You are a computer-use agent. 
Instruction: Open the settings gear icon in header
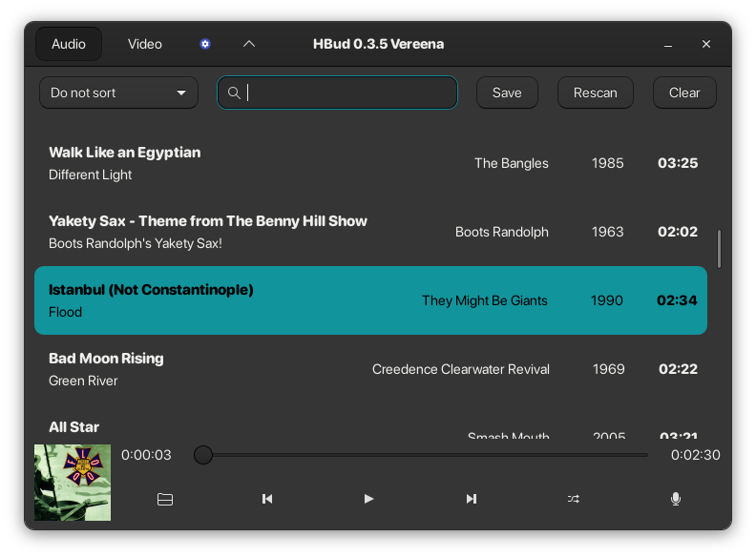[205, 44]
